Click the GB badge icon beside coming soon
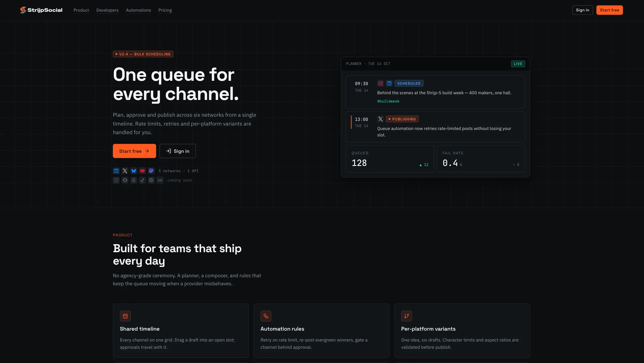 click(160, 180)
